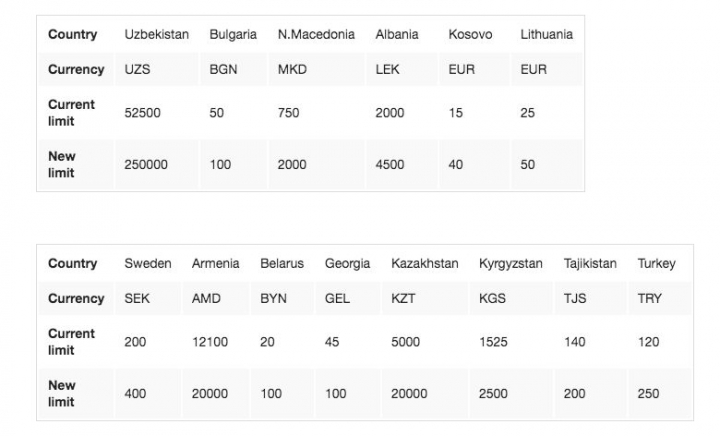Select the 250000 new limit value
The height and width of the screenshot is (436, 720).
pos(146,164)
